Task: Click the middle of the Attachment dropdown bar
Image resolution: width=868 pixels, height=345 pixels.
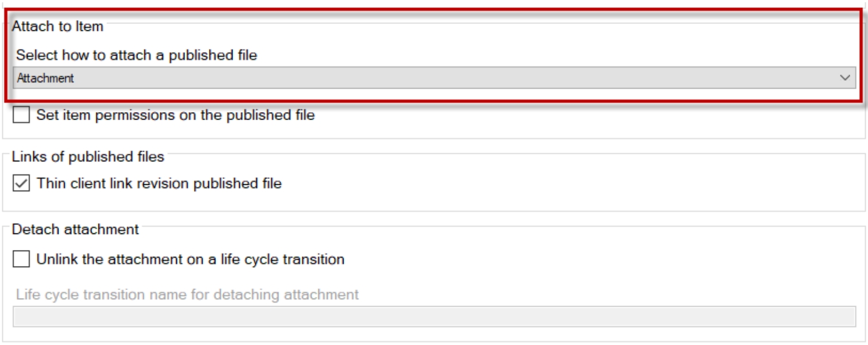Action: 433,78
